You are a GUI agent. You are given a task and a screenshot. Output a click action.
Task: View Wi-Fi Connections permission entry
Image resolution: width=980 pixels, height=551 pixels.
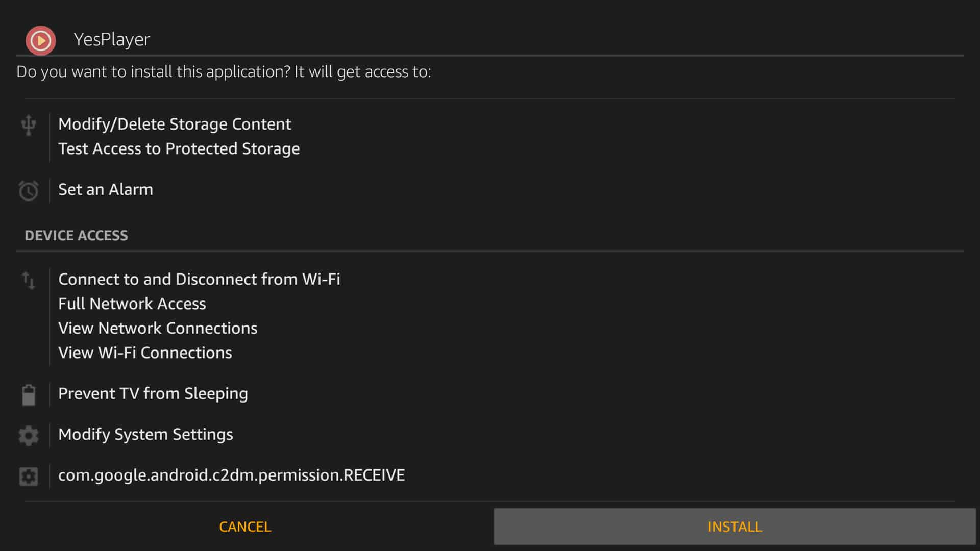coord(145,353)
